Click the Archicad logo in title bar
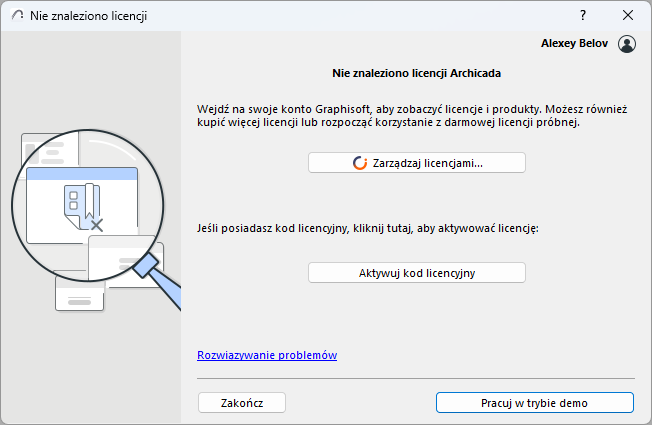 pyautogui.click(x=17, y=15)
